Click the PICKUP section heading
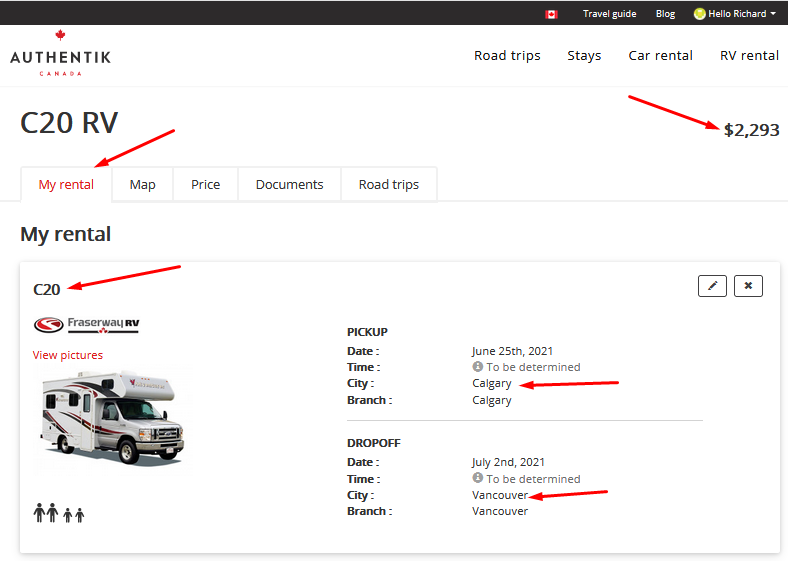 coord(367,332)
